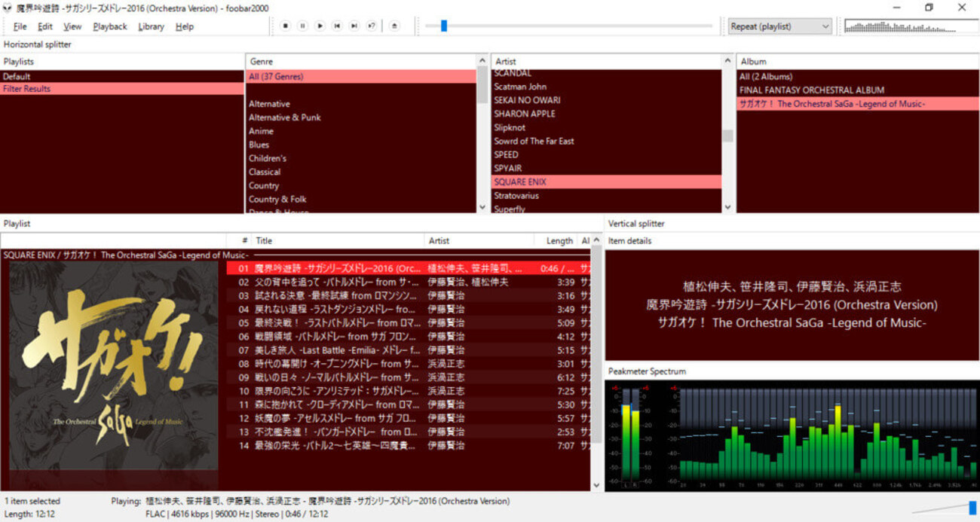This screenshot has width=980, height=522.
Task: Stop playback with the Stop button
Action: coord(286,26)
